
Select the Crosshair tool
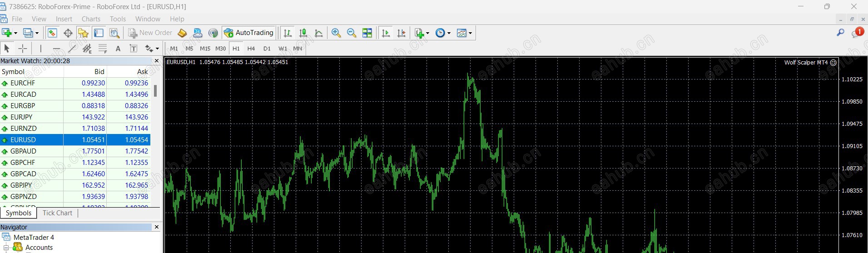point(22,48)
